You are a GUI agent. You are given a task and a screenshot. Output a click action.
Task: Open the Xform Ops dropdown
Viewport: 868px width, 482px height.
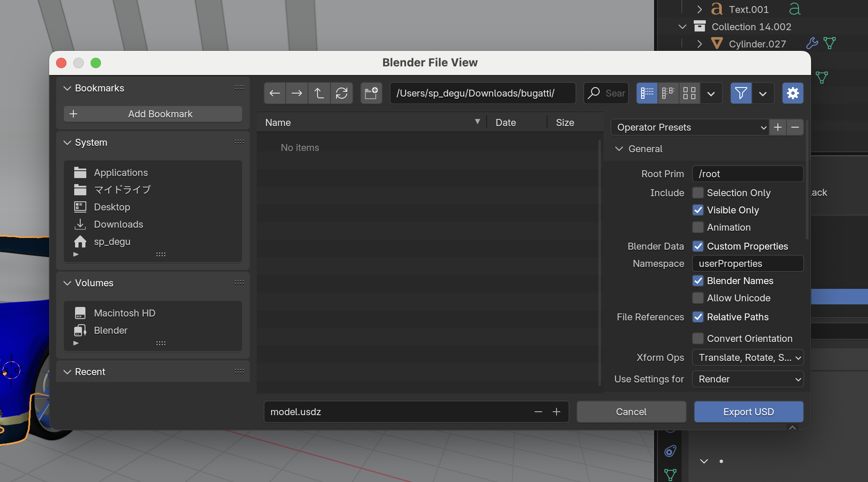[x=748, y=357]
